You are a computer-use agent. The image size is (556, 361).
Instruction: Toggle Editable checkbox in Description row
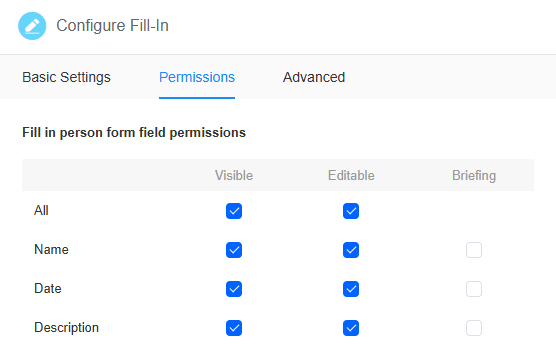pos(351,328)
